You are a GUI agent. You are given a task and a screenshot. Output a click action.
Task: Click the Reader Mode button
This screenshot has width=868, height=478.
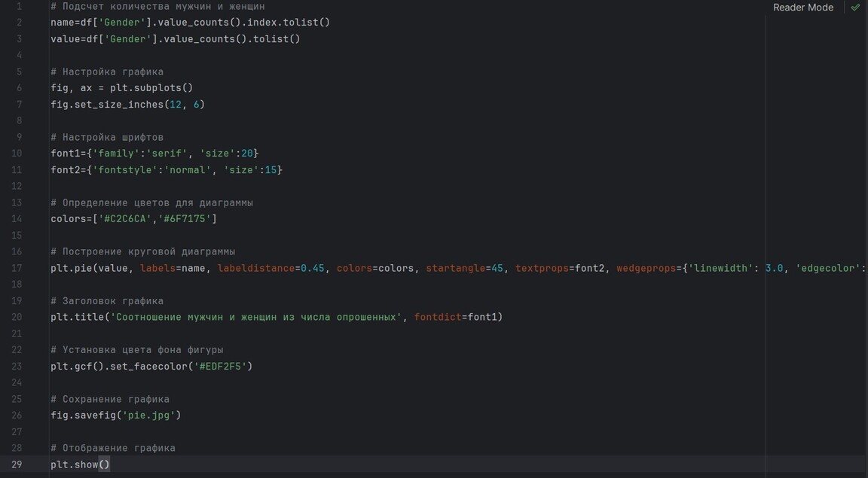click(x=802, y=8)
